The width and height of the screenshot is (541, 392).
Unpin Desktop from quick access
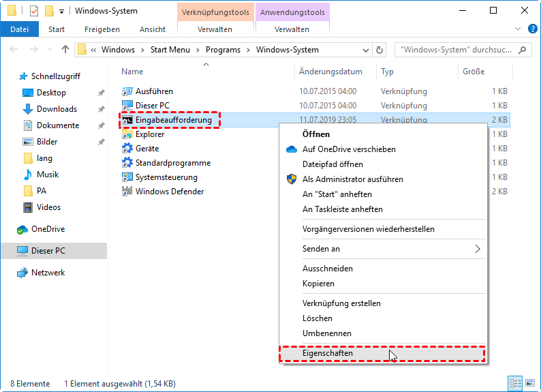[x=101, y=93]
